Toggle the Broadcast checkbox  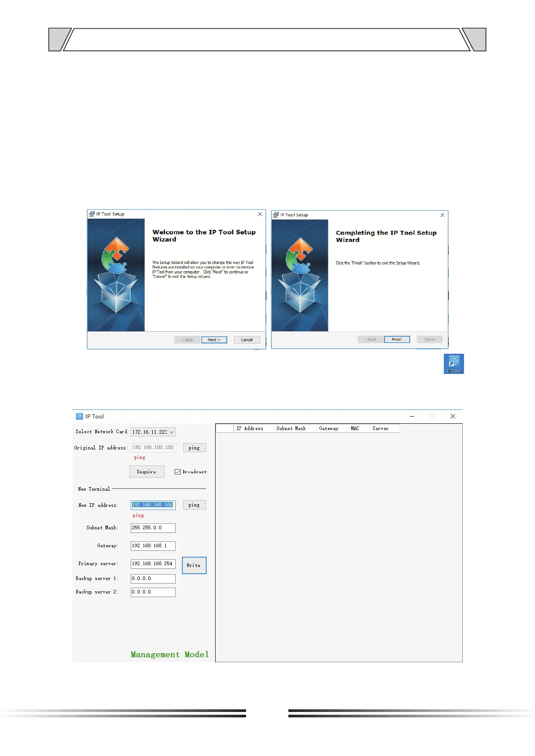(x=178, y=472)
